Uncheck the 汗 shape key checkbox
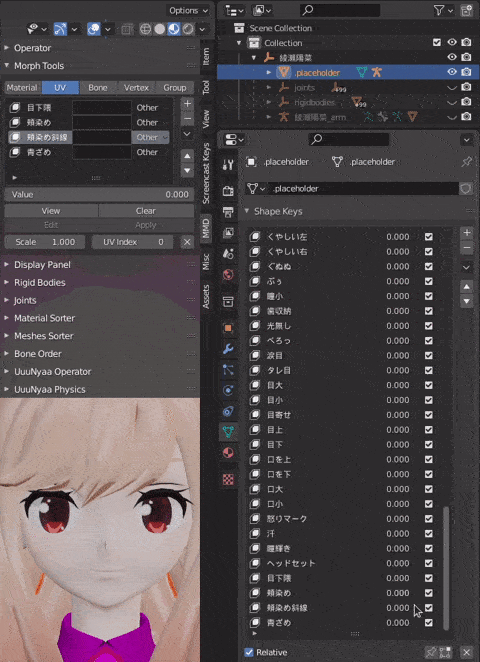This screenshot has height=662, width=480. tap(428, 534)
